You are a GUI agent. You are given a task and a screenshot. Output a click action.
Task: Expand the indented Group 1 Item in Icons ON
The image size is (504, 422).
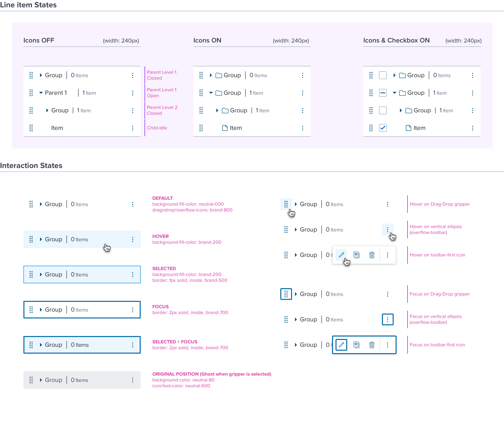click(217, 110)
